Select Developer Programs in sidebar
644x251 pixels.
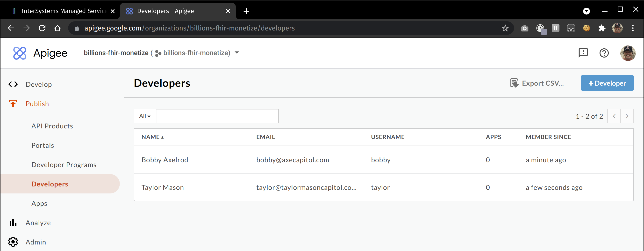pyautogui.click(x=64, y=165)
